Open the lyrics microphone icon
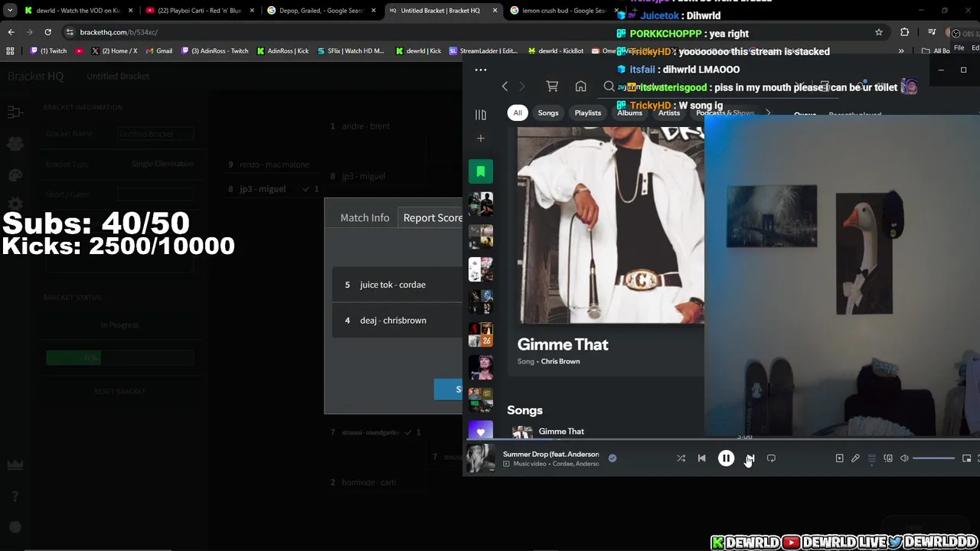This screenshot has height=551, width=980. 855,458
